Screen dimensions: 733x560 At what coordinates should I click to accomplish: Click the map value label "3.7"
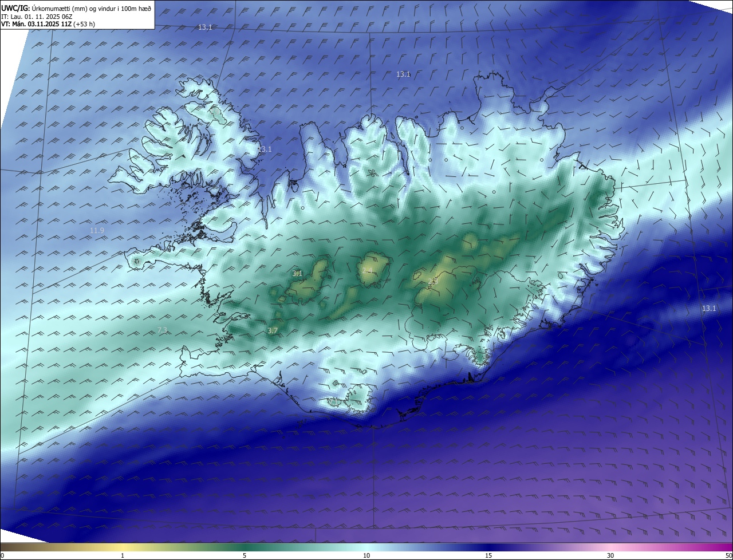tap(273, 331)
